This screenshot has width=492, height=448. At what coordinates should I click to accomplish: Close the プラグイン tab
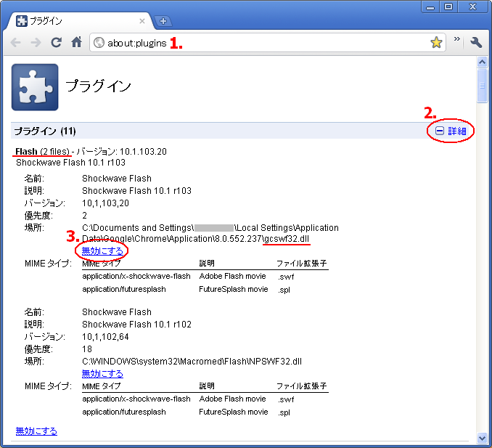click(142, 21)
